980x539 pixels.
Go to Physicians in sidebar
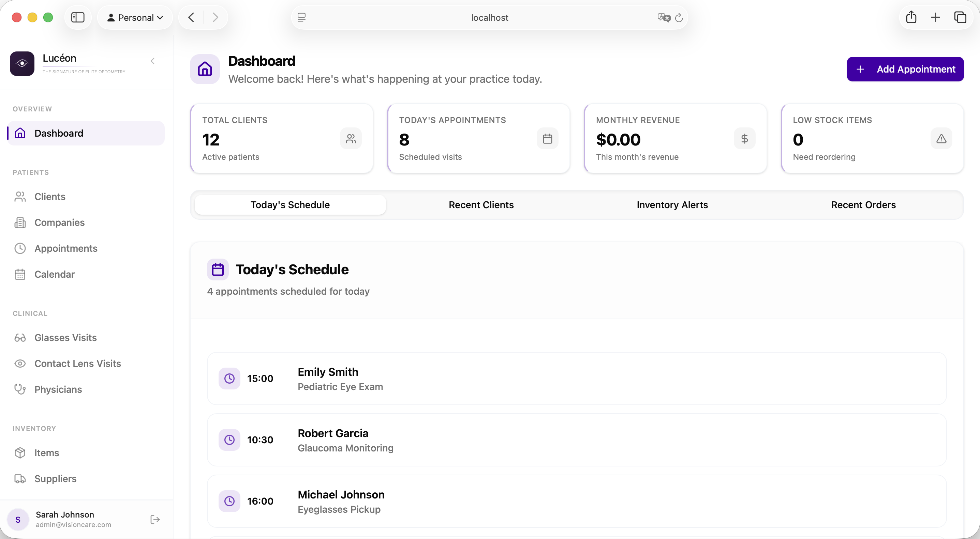pyautogui.click(x=58, y=389)
